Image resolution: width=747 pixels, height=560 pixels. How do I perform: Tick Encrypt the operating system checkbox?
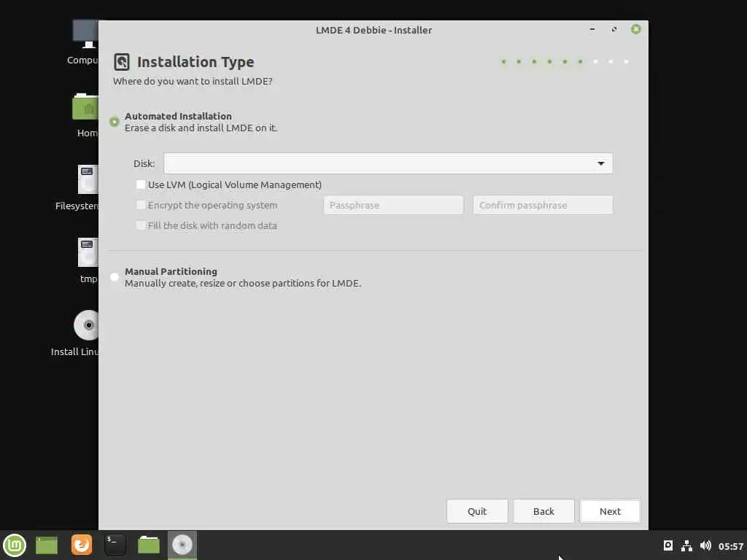(141, 205)
